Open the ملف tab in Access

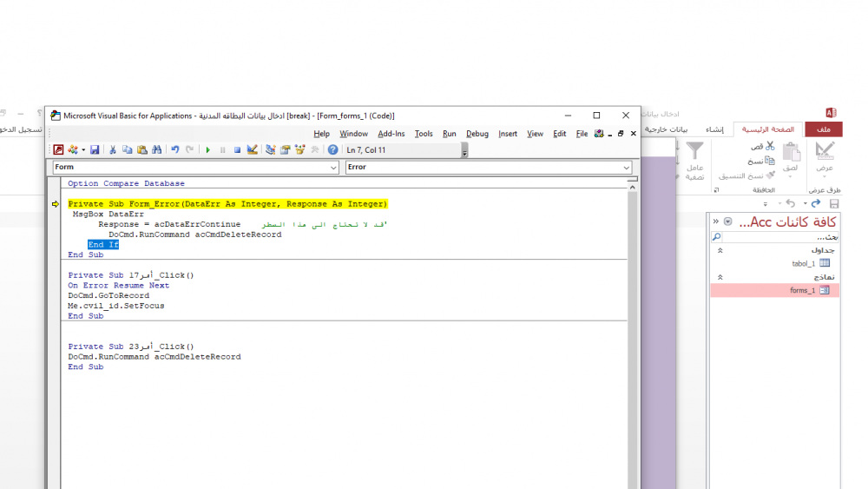pos(824,129)
